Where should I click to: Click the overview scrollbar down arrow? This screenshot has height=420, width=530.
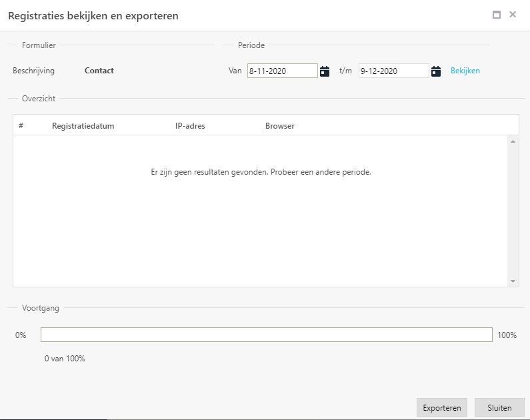click(513, 281)
